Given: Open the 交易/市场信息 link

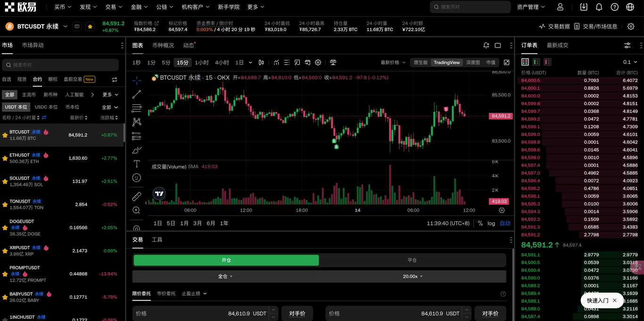Looking at the screenshot, I should click(x=595, y=26).
